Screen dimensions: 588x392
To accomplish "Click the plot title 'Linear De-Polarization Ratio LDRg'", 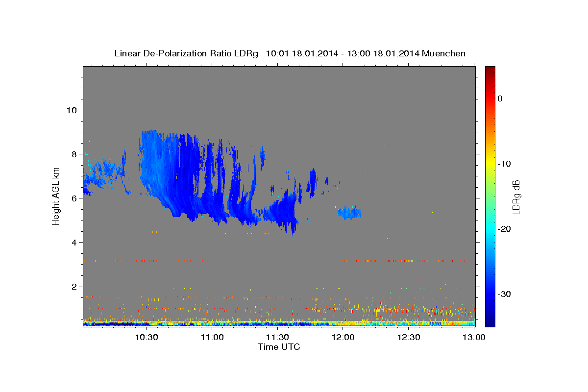I will click(x=186, y=53).
